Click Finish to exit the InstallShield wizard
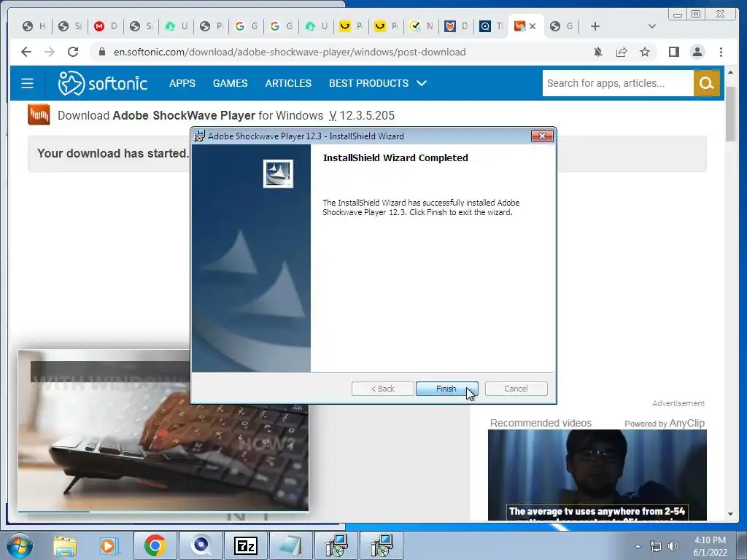747x560 pixels. tap(446, 389)
